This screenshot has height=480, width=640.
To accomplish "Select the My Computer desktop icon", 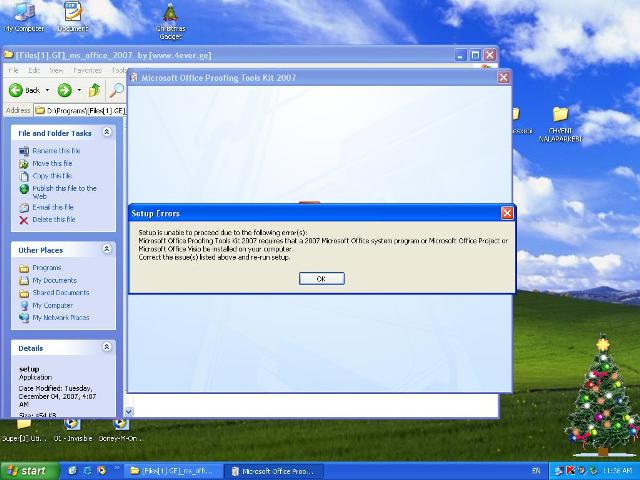I will click(x=24, y=17).
